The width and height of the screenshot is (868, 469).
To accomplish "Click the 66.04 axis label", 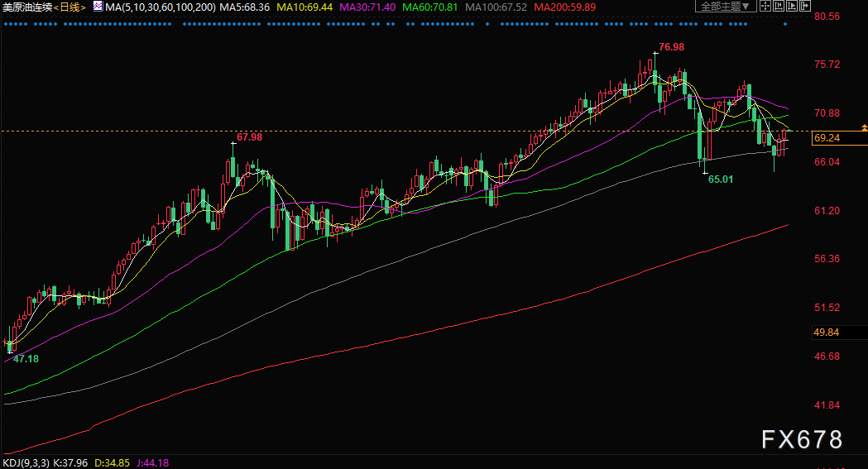I will 827,162.
